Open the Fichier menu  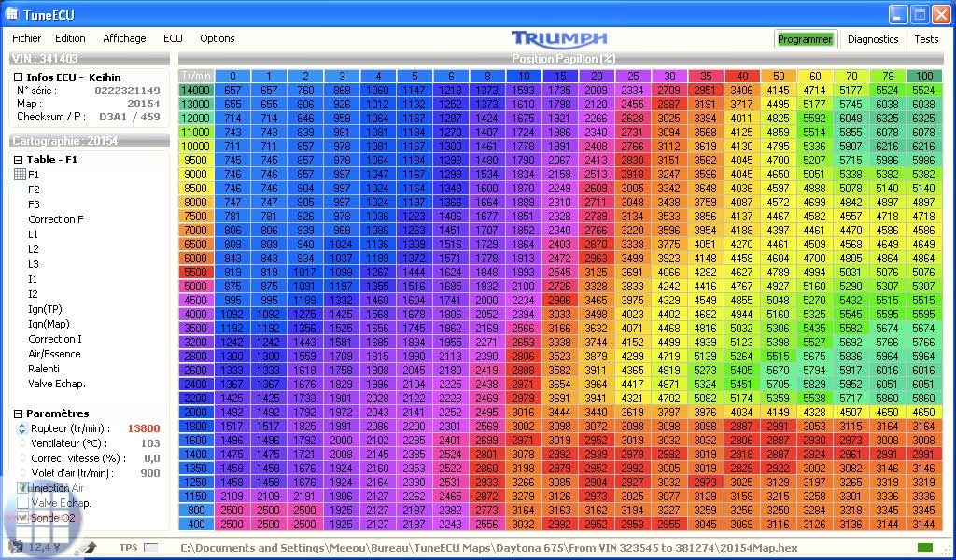pos(27,38)
